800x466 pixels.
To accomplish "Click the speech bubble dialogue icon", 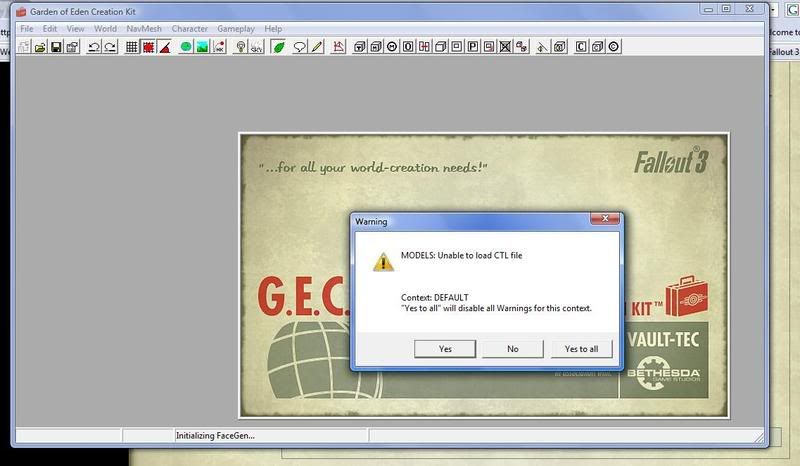I will coord(300,47).
